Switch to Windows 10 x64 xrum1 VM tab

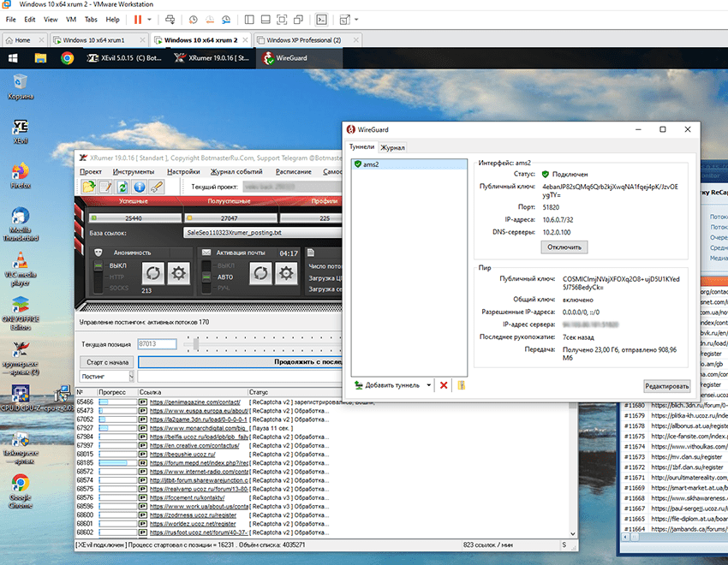98,40
